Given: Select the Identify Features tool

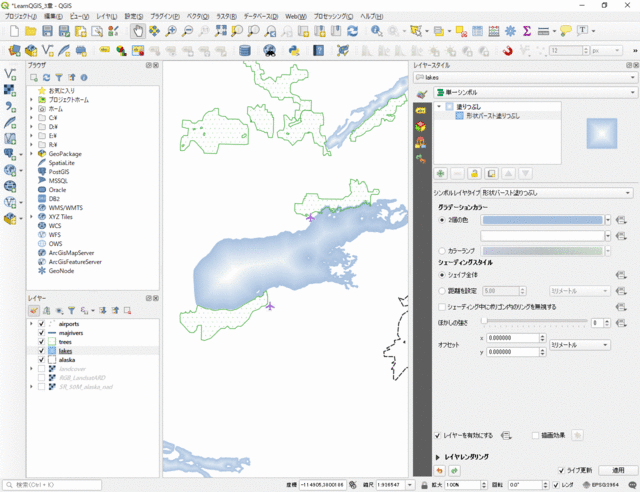Looking at the screenshot, I should 376,31.
